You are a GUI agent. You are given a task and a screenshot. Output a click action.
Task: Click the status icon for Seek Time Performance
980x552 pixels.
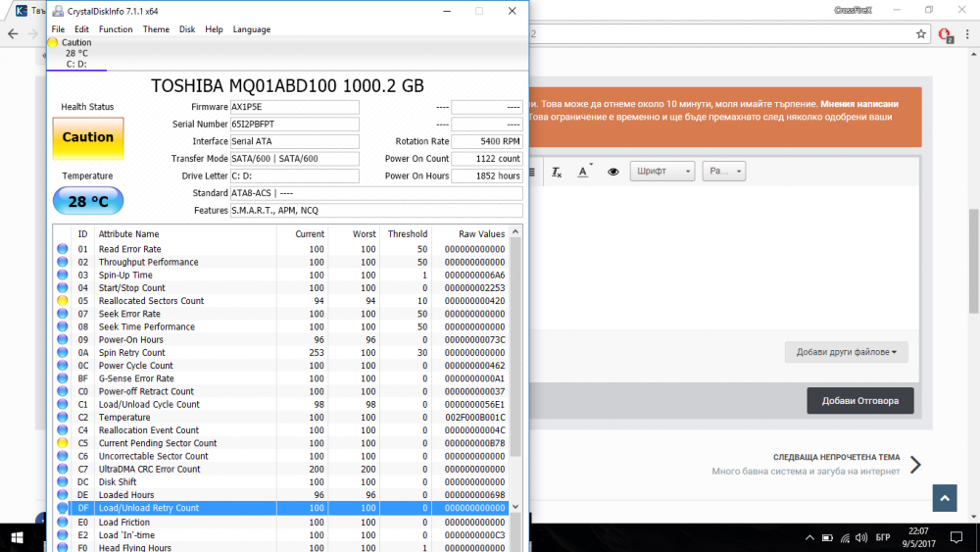(63, 326)
